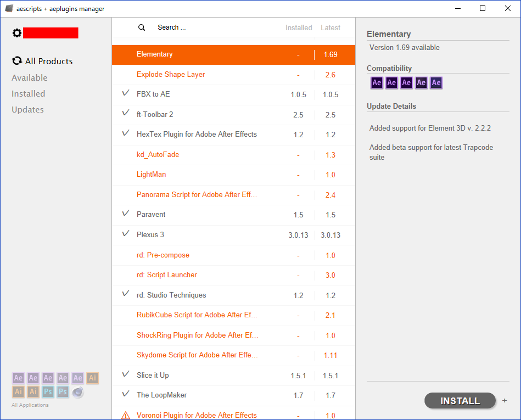521x420 pixels.
Task: Go to the Updates section
Action: (x=27, y=110)
